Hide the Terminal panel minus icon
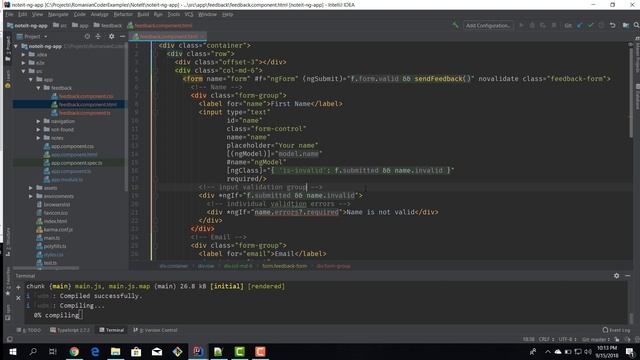 628,276
